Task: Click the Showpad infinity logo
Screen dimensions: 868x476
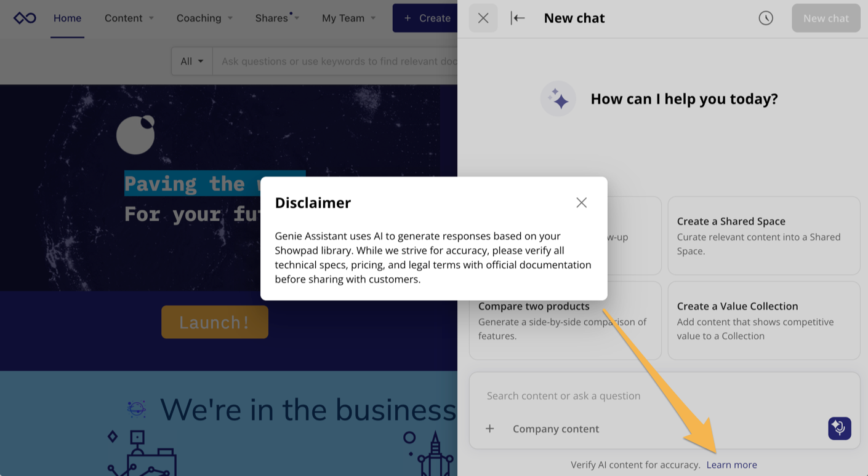Action: coord(25,18)
